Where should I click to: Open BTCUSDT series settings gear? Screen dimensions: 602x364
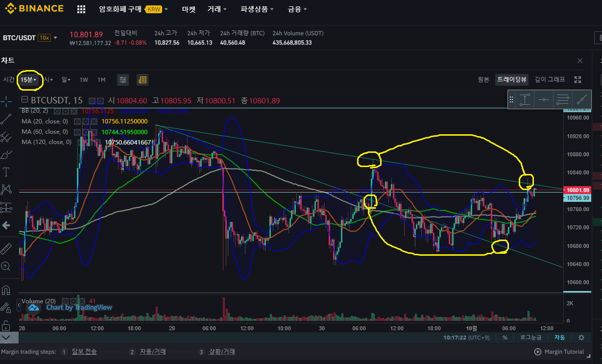tap(99, 100)
